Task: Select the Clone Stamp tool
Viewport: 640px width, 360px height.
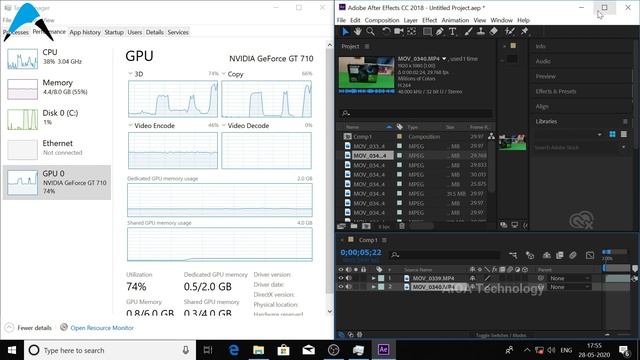Action: click(481, 31)
